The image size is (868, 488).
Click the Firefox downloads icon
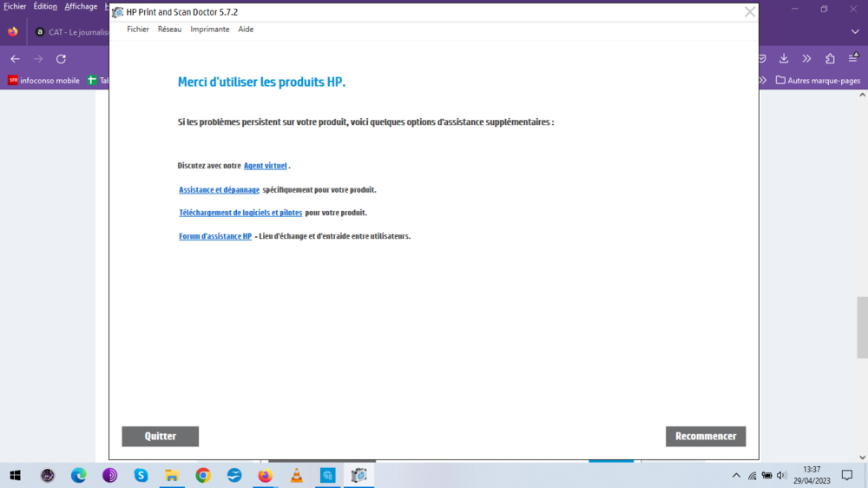coord(784,59)
